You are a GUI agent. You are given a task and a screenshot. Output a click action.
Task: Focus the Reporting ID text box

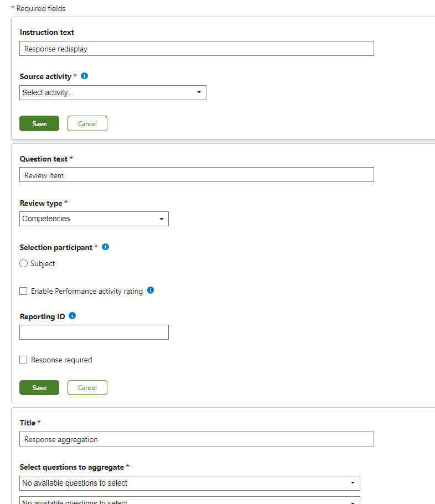(x=94, y=332)
